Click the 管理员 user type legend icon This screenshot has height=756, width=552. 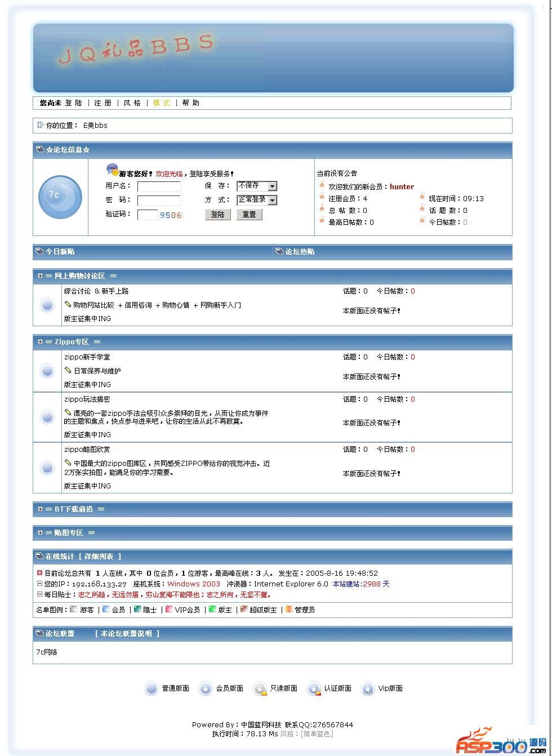click(289, 609)
